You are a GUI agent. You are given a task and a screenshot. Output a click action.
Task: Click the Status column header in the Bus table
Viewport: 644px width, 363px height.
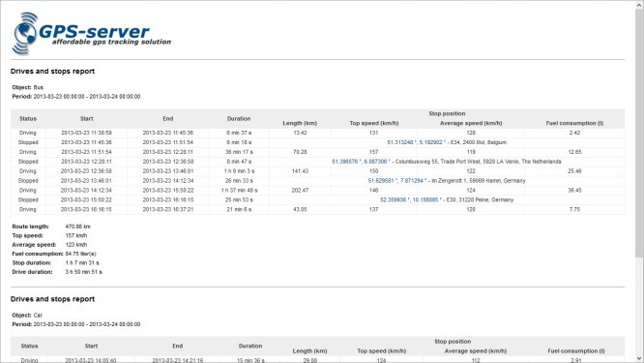[28, 118]
